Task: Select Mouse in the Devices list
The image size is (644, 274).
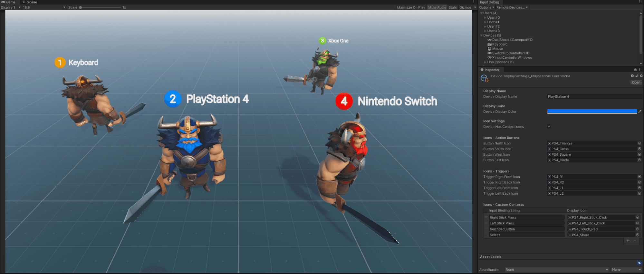Action: click(x=497, y=49)
